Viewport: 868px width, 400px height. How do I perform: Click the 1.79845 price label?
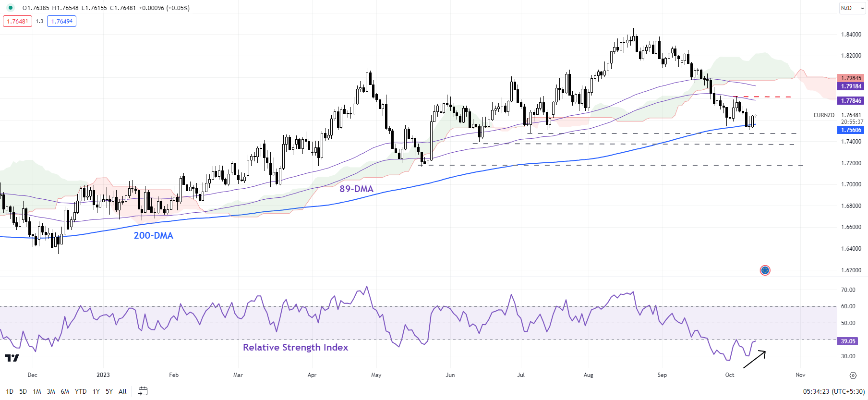851,78
